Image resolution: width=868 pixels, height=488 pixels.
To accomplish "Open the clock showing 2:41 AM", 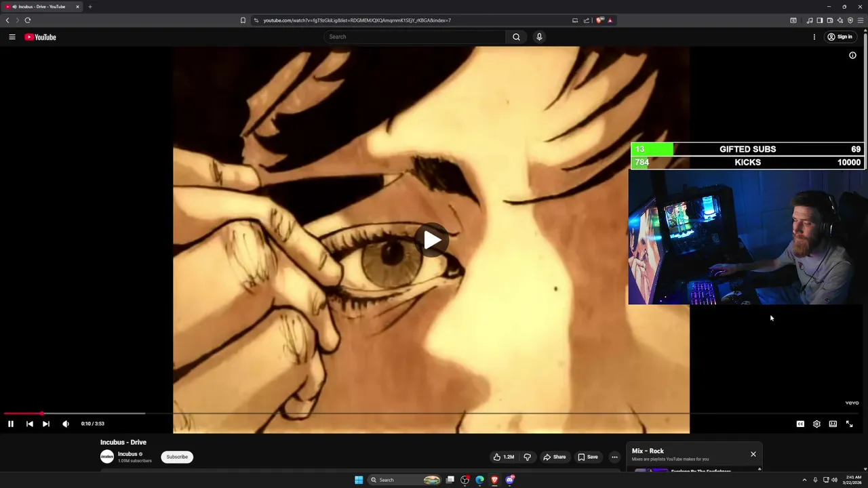I will click(853, 480).
